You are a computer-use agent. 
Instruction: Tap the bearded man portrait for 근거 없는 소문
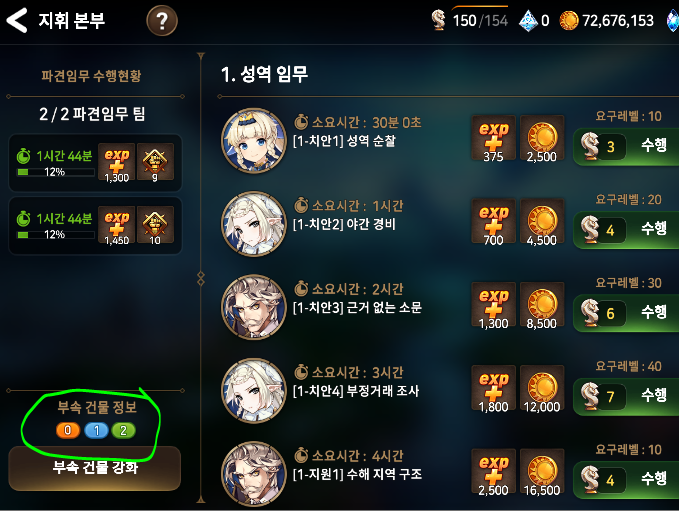pos(254,307)
